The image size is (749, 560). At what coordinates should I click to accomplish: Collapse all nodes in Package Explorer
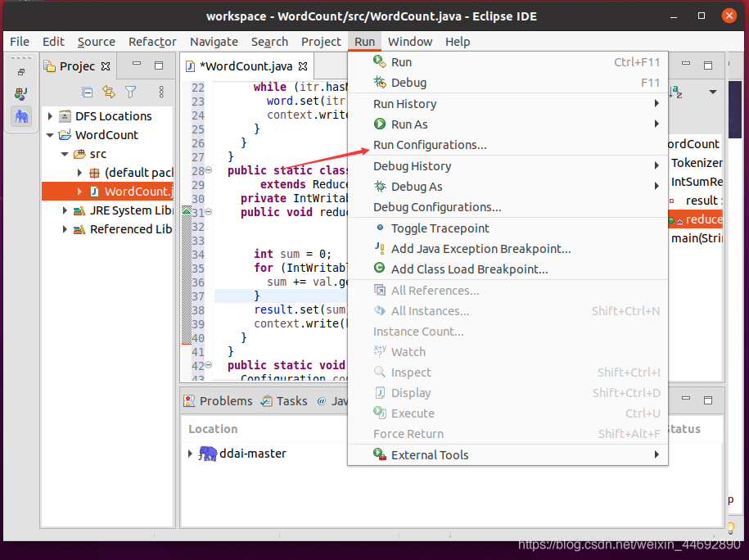(87, 93)
